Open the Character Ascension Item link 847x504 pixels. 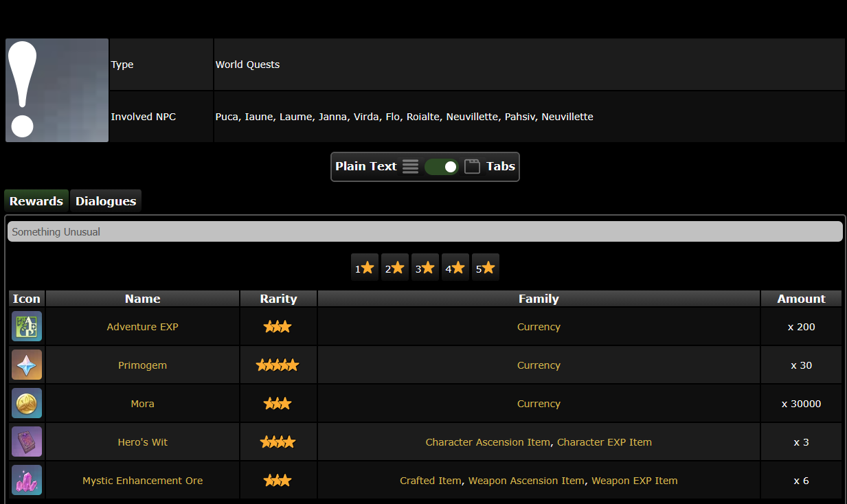[488, 442]
